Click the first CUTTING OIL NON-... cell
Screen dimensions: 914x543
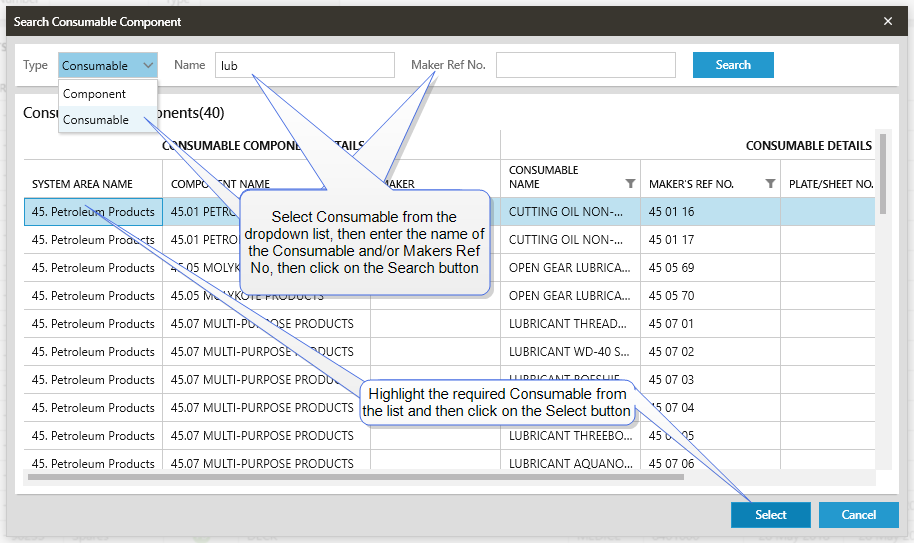click(x=570, y=211)
